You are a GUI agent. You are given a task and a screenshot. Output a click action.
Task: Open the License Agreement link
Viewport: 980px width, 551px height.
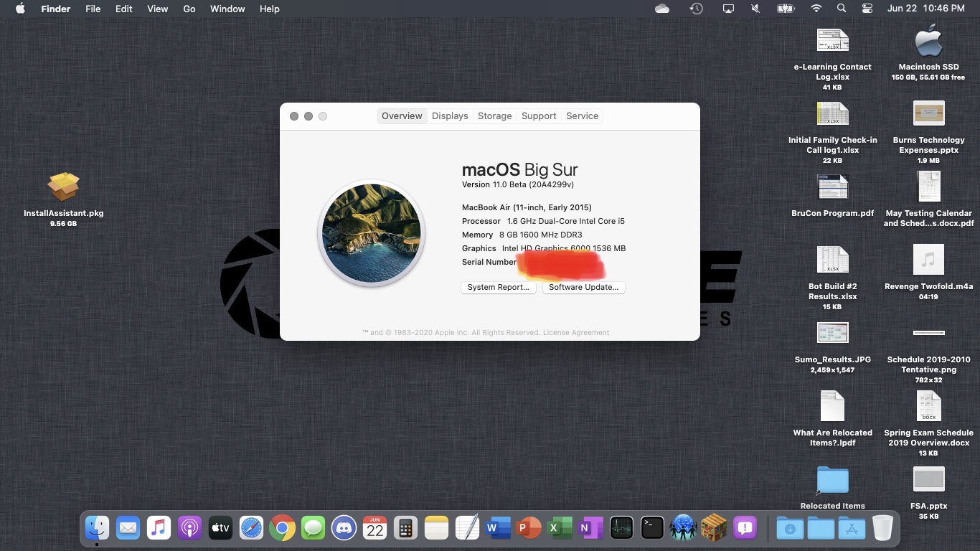pos(576,332)
